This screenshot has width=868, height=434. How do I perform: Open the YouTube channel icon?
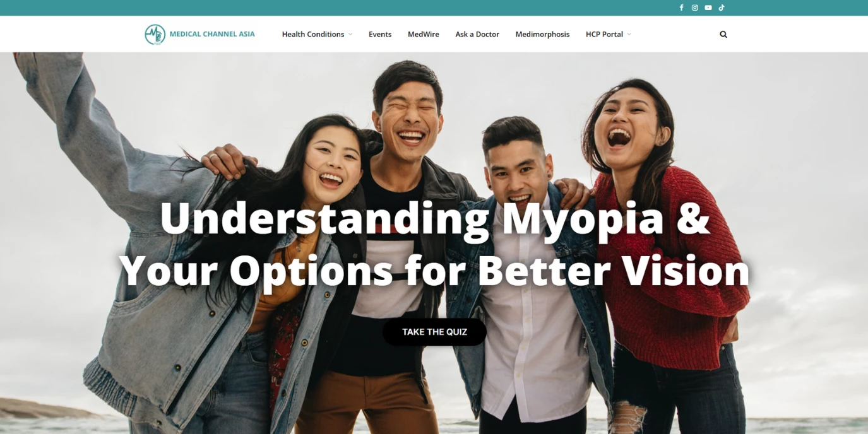[x=708, y=8]
